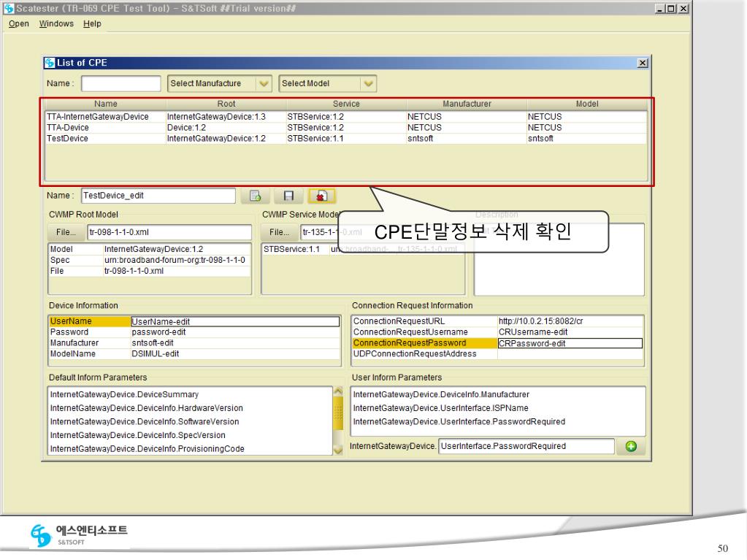Click the ConnectionRequestURL value cell
Image resolution: width=747 pixels, height=560 pixels.
570,321
